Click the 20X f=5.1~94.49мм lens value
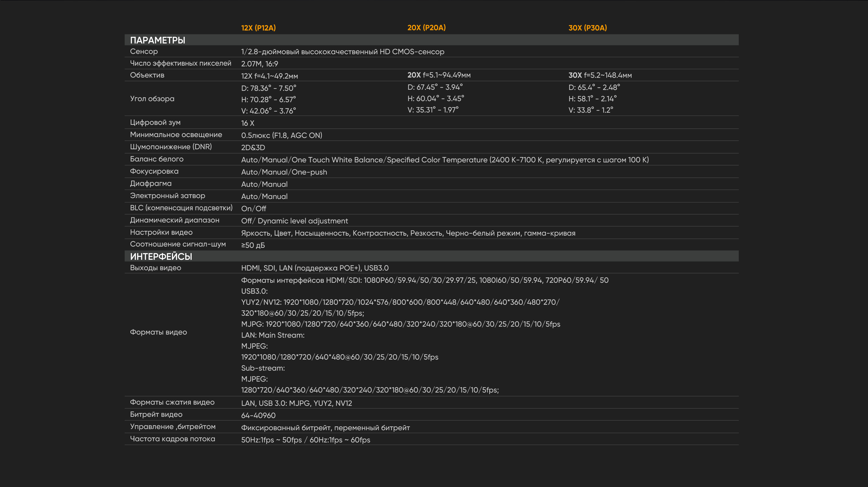The height and width of the screenshot is (487, 868). 439,75
